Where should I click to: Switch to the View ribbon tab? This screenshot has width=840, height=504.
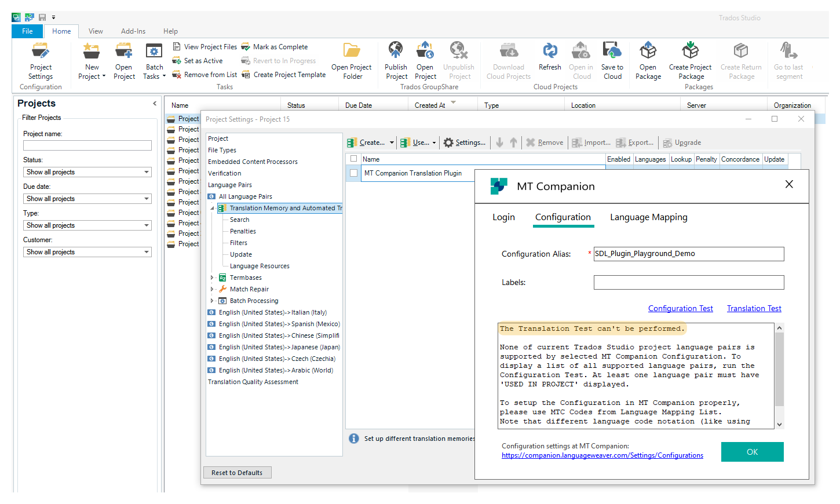coord(96,31)
